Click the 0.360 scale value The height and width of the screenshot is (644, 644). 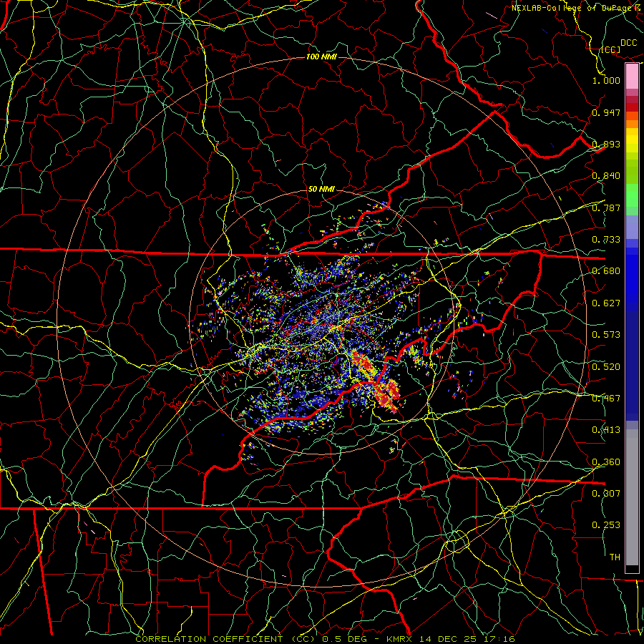(x=606, y=462)
